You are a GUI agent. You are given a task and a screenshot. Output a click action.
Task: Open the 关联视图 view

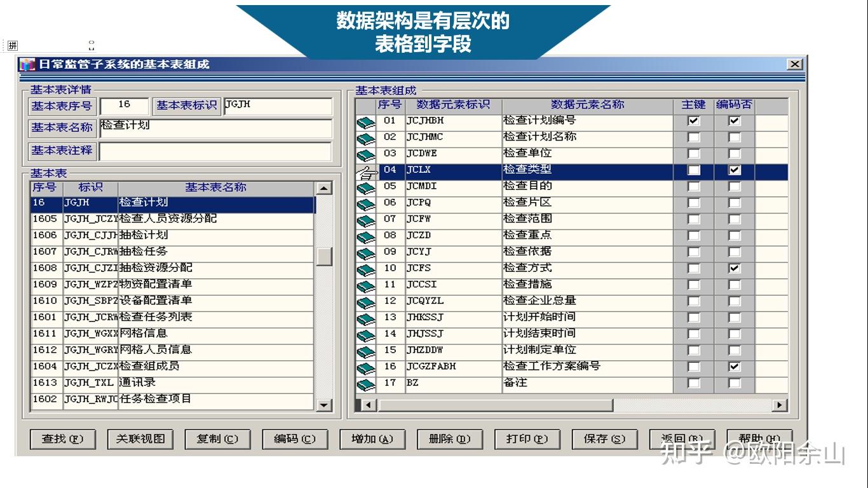click(x=140, y=439)
